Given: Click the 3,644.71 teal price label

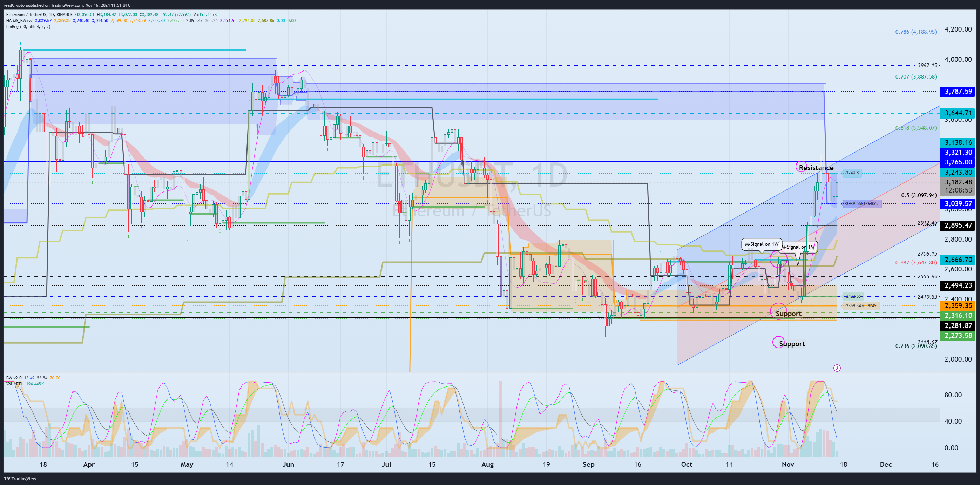Looking at the screenshot, I should 958,113.
